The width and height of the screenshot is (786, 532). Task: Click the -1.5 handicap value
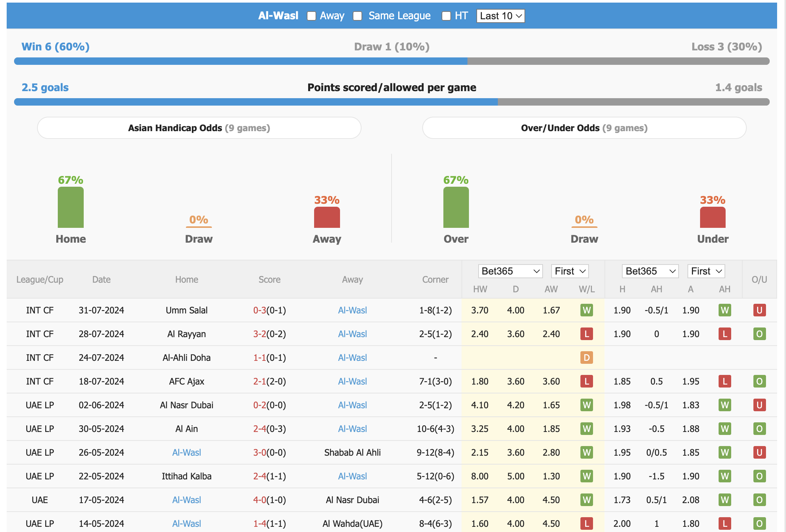click(656, 476)
